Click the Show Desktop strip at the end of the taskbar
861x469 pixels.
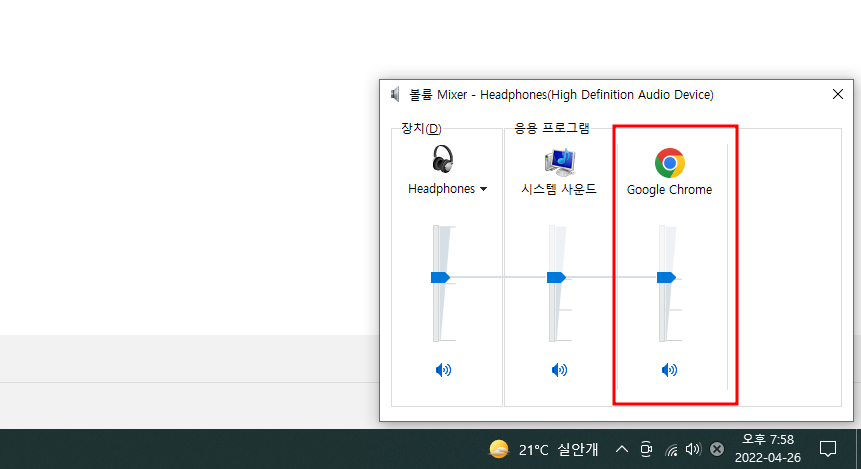click(858, 449)
